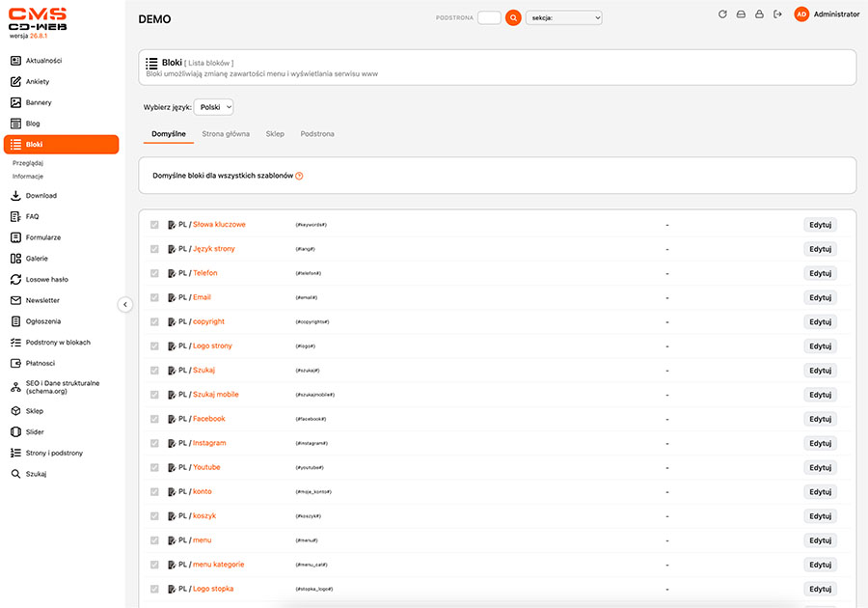The width and height of the screenshot is (868, 608).
Task: Click the Download arrow icon in sidebar
Action: [x=16, y=196]
